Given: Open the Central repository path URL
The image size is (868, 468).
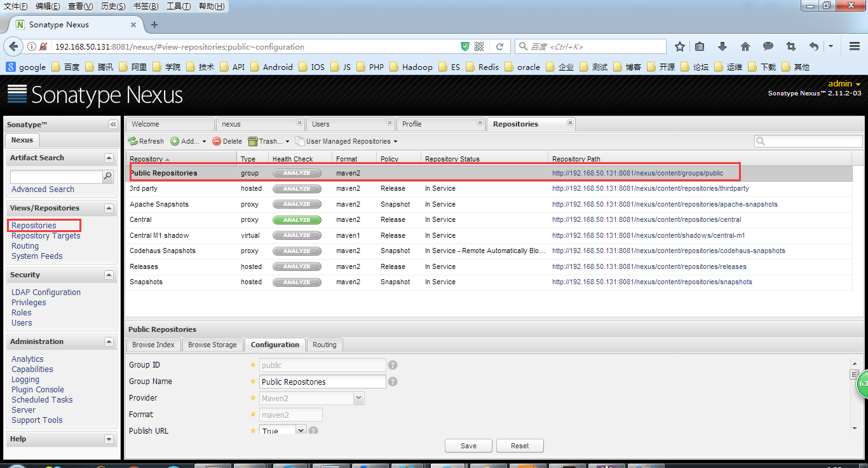Looking at the screenshot, I should 647,220.
